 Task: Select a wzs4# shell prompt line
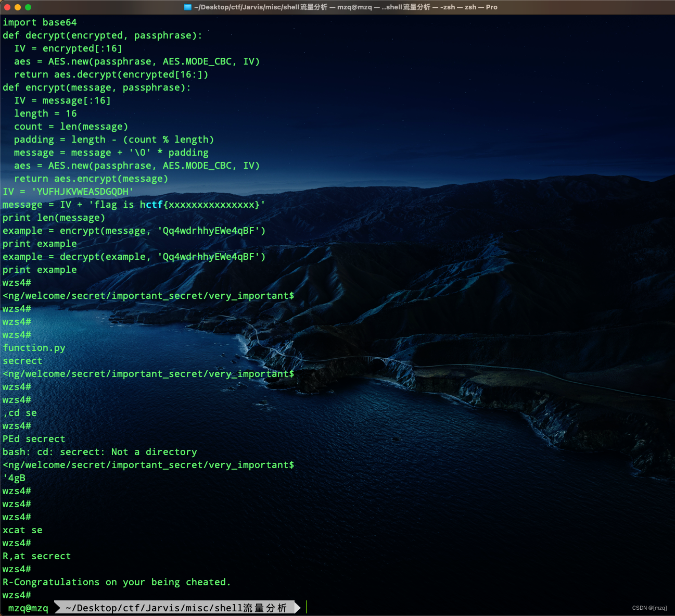16,282
